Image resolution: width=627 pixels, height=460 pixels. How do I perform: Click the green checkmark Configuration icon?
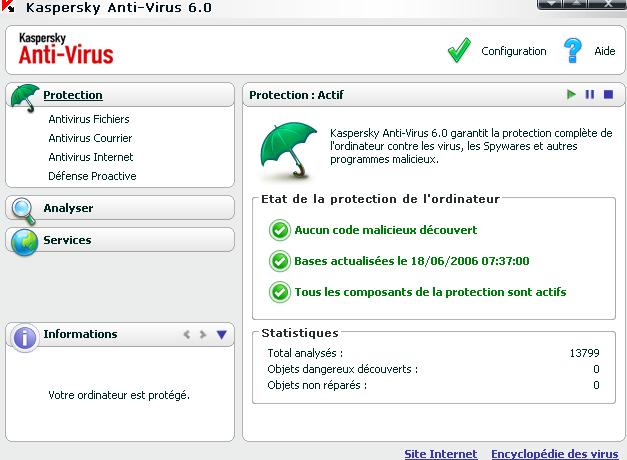coord(459,50)
